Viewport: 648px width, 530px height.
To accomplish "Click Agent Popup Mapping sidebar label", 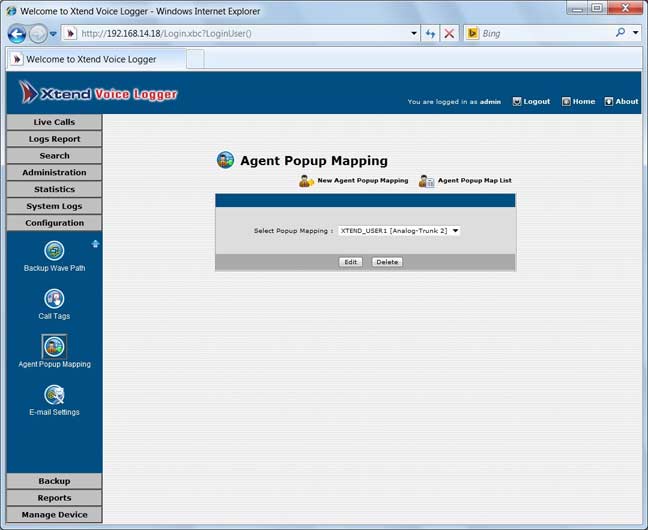I will (x=54, y=364).
